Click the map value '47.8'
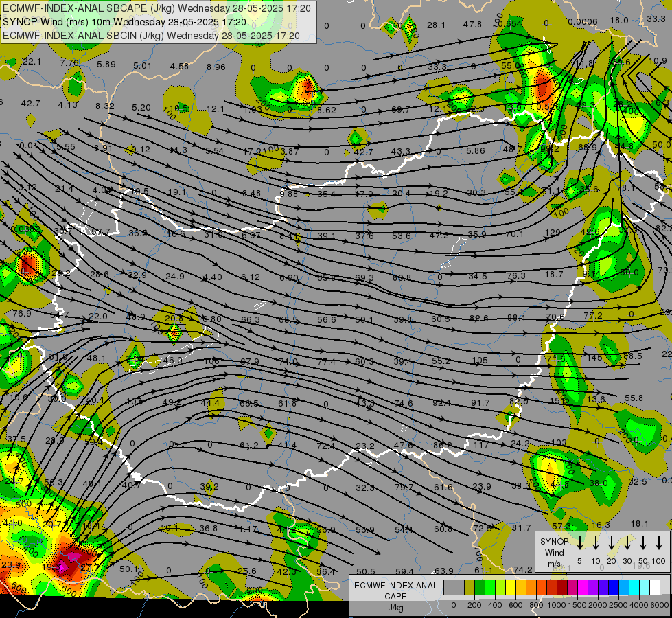Viewport: 672px width, 618px height. [x=472, y=25]
